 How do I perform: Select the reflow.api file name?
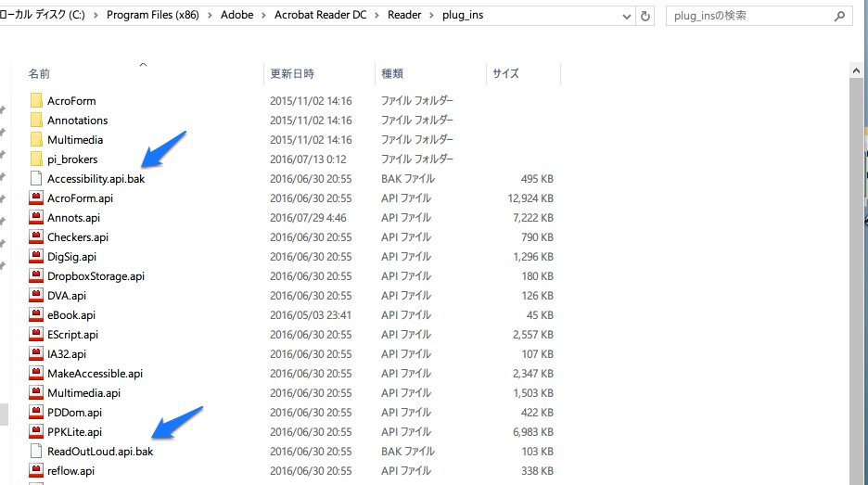point(70,470)
